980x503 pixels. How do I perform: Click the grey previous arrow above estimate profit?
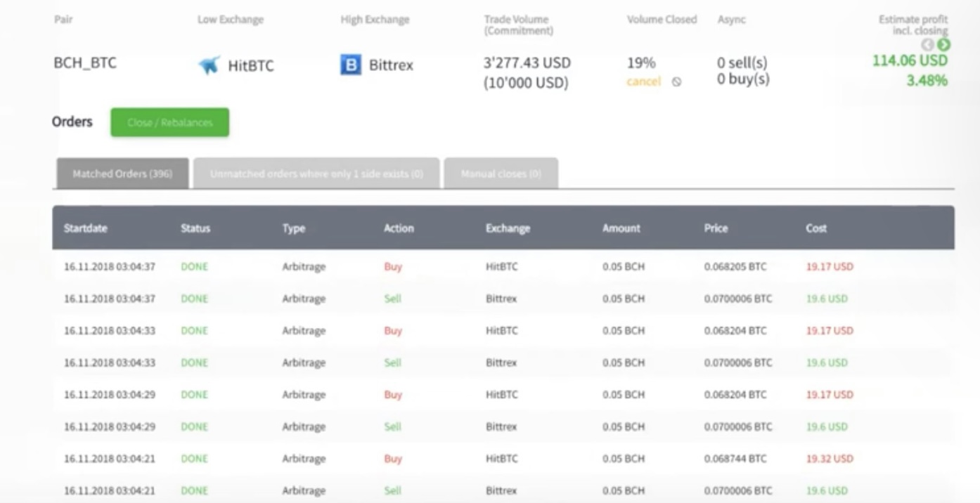[x=929, y=45]
